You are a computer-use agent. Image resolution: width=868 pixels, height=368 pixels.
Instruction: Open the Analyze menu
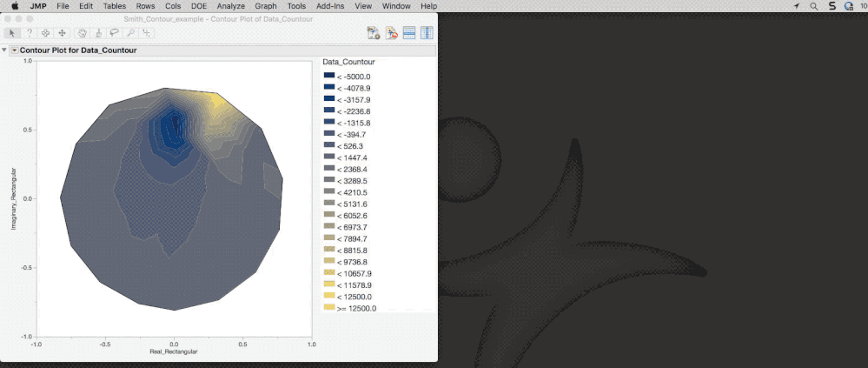tap(230, 6)
